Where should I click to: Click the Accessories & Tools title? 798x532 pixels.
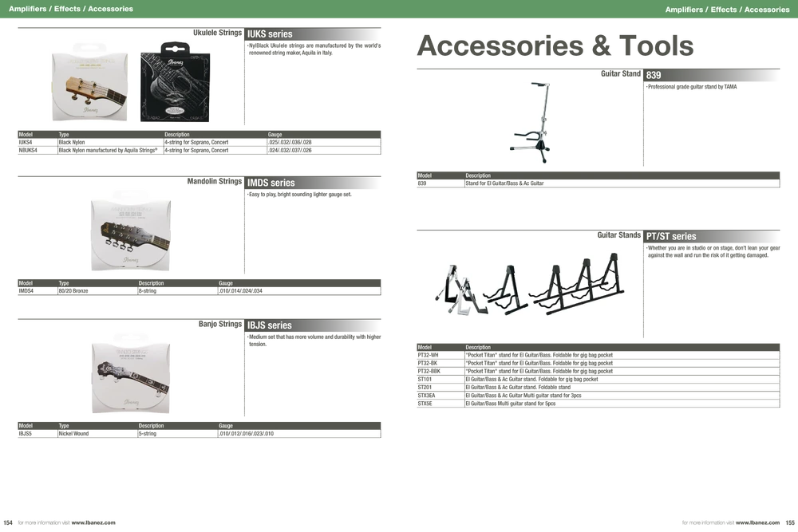click(555, 45)
